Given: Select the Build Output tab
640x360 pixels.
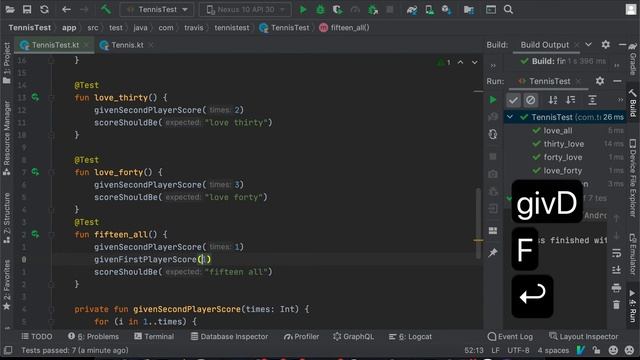Looking at the screenshot, I should pyautogui.click(x=544, y=45).
